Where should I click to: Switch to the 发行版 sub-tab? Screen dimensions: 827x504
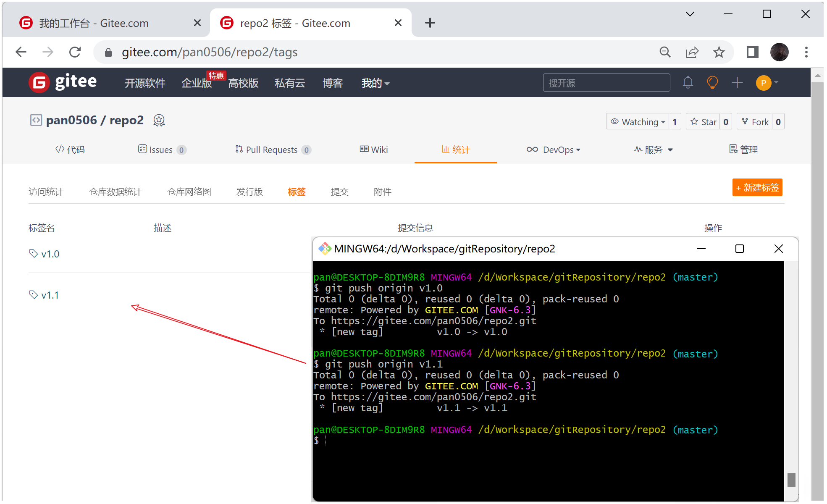(249, 192)
